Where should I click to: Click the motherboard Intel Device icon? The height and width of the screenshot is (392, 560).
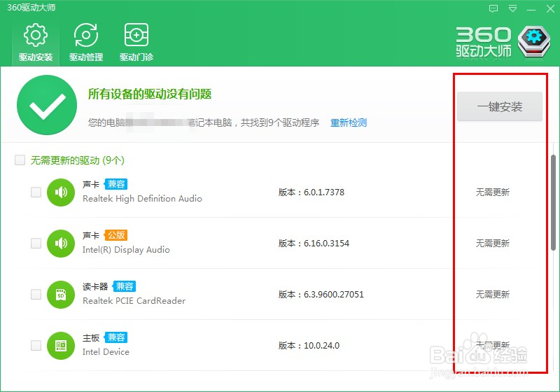[x=61, y=346]
